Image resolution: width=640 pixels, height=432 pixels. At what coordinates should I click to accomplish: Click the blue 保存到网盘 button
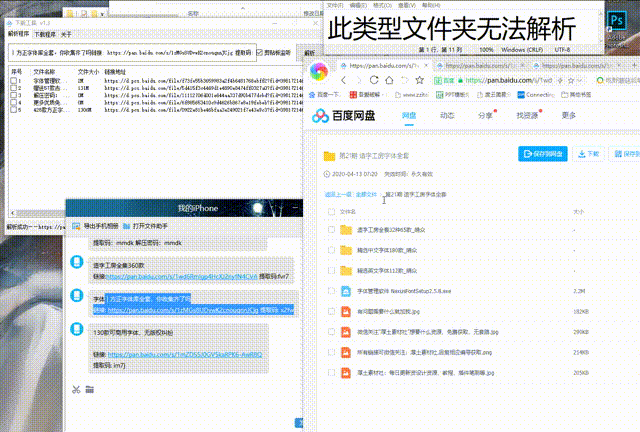click(543, 154)
